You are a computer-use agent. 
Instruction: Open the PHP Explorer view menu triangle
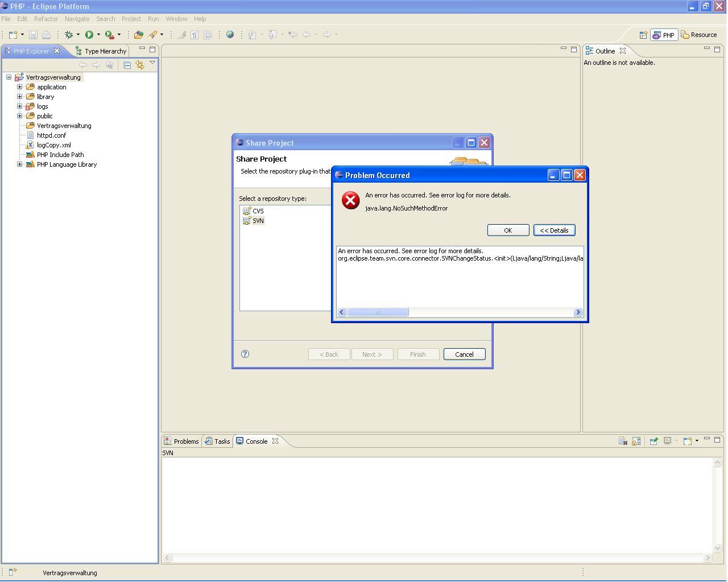click(152, 63)
